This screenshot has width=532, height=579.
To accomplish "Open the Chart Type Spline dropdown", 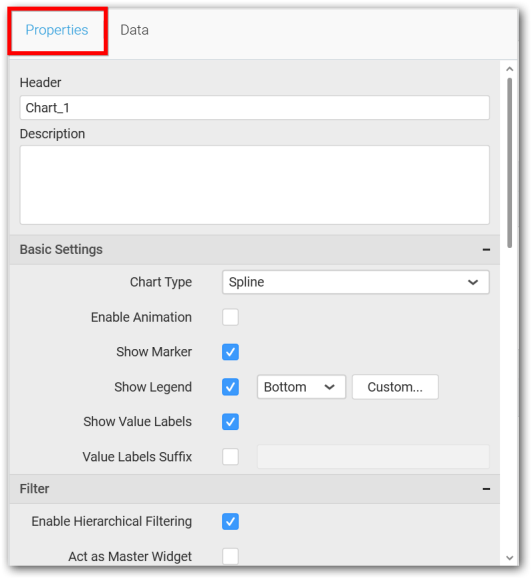I will (356, 282).
